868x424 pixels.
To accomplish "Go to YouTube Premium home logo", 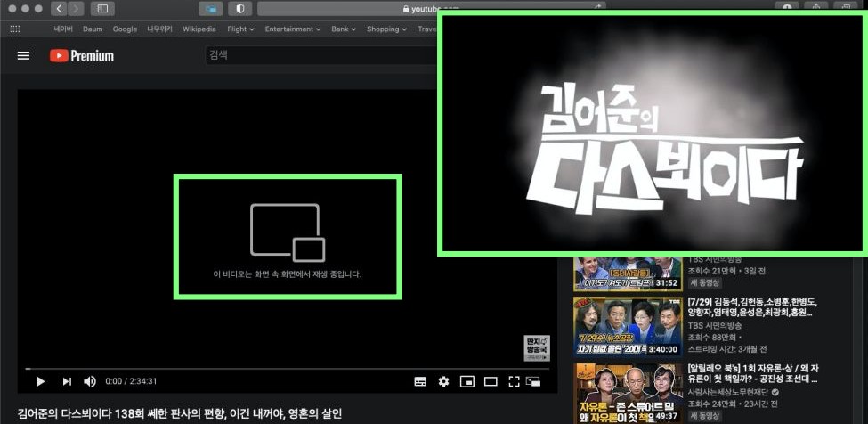I will point(82,55).
